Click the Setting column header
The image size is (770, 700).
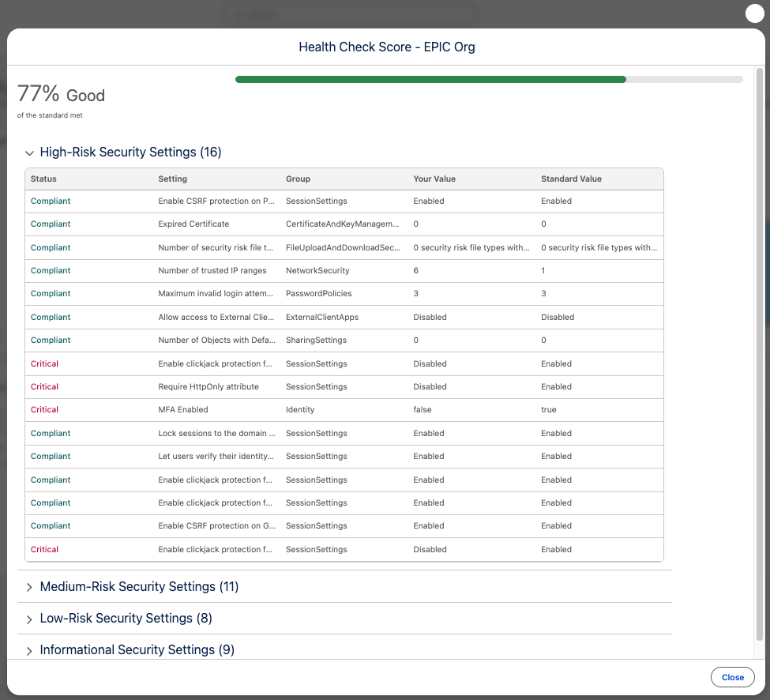coord(172,179)
